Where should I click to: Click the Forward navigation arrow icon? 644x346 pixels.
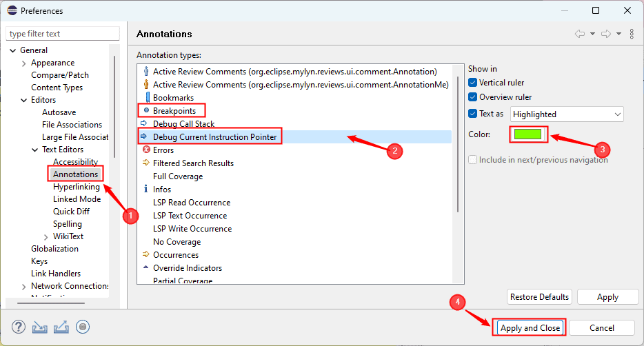[606, 34]
